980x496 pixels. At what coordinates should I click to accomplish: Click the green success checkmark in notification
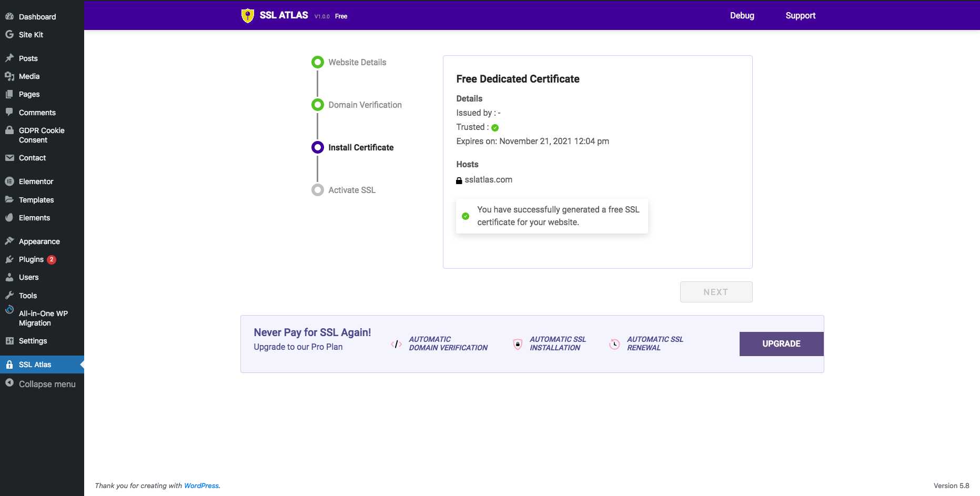466,216
